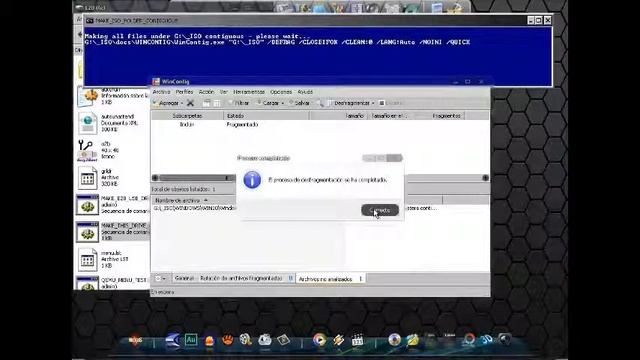Click the command prompt title bar icon
The image size is (640, 360).
pyautogui.click(x=89, y=20)
